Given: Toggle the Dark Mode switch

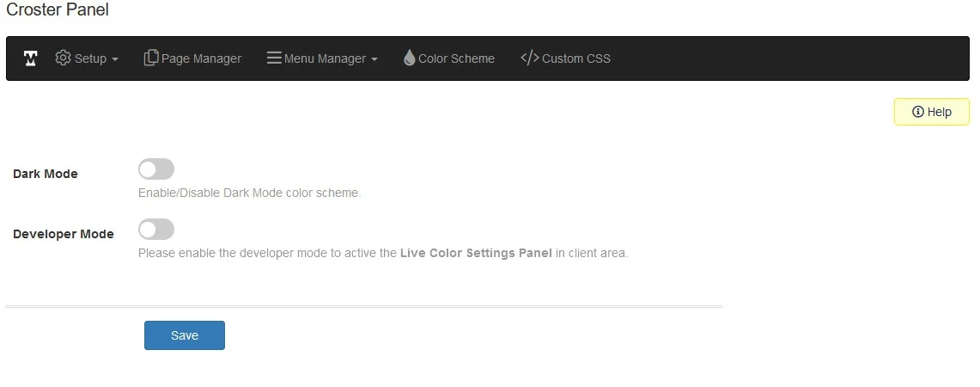Looking at the screenshot, I should pyautogui.click(x=156, y=169).
